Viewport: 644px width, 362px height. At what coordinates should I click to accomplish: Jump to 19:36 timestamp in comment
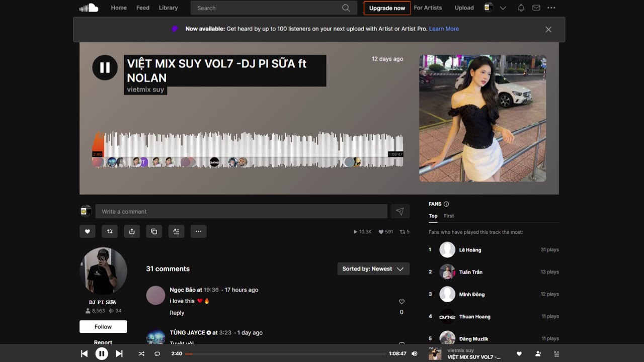click(x=211, y=290)
